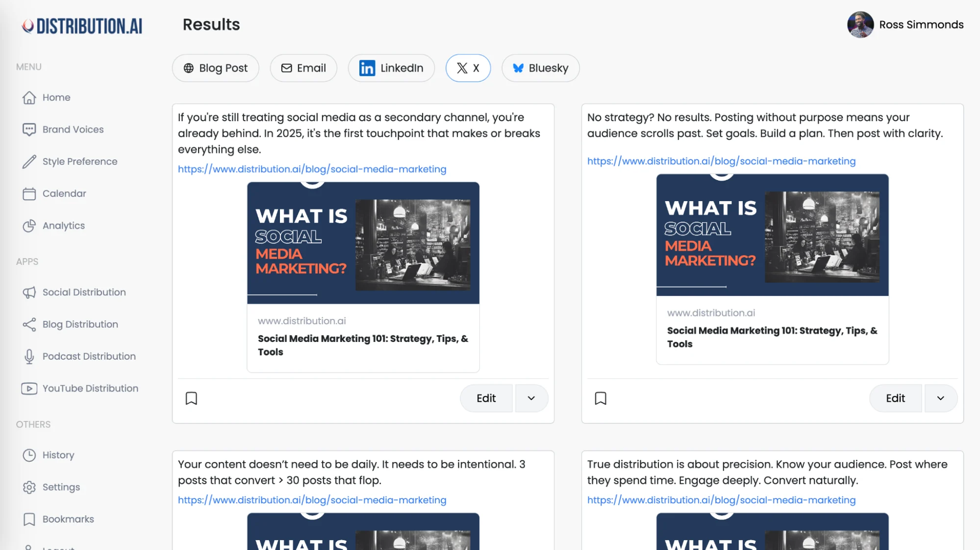Edit the 'If you're still treating' post

[x=486, y=398]
